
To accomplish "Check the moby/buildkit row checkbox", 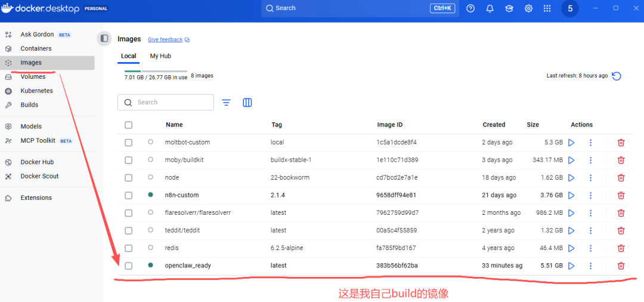I will pos(129,160).
